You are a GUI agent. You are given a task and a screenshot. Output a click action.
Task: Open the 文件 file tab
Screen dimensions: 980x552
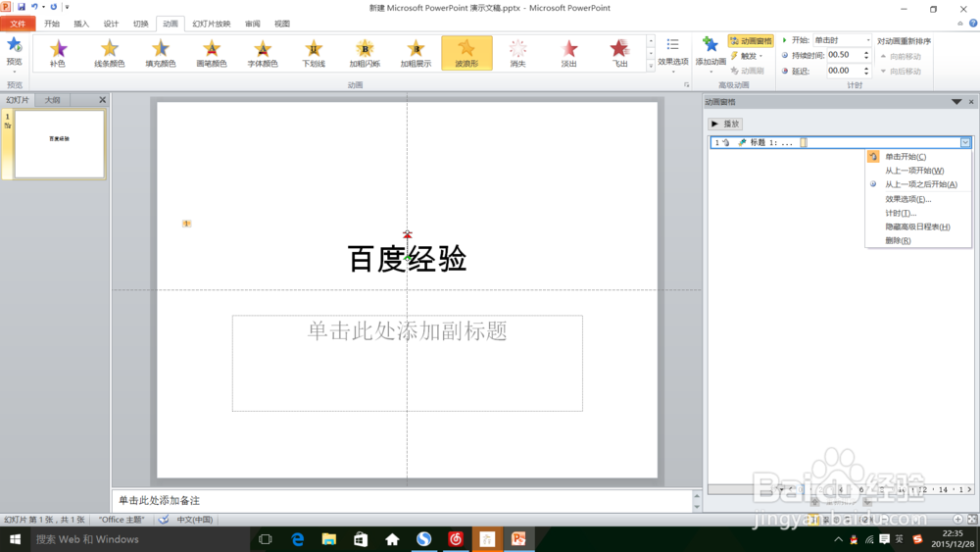18,24
